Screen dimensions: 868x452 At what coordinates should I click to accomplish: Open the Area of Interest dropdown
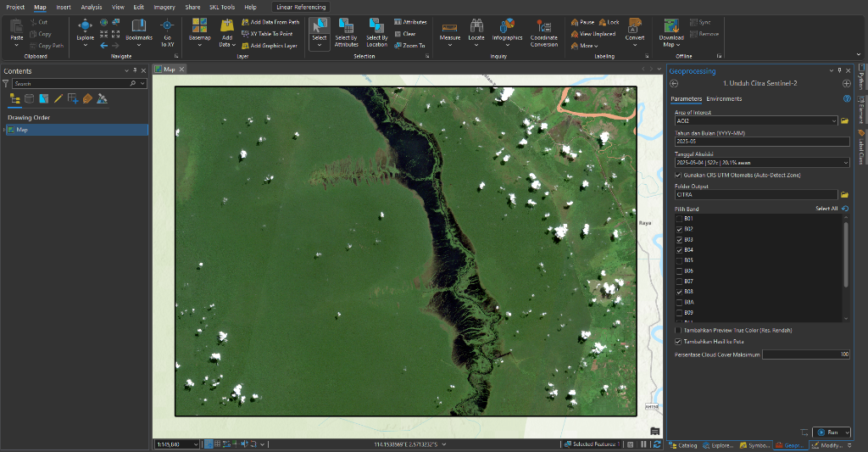(834, 120)
